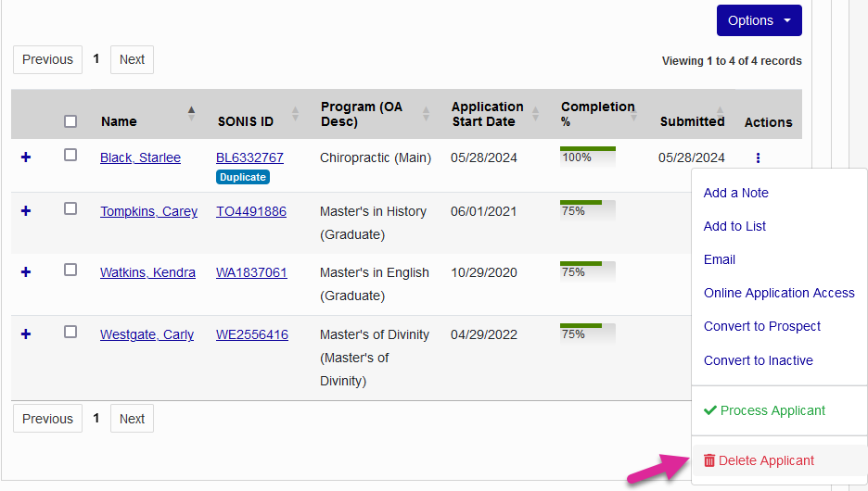Choose Convert to Prospect
The width and height of the screenshot is (868, 491).
pyautogui.click(x=761, y=326)
